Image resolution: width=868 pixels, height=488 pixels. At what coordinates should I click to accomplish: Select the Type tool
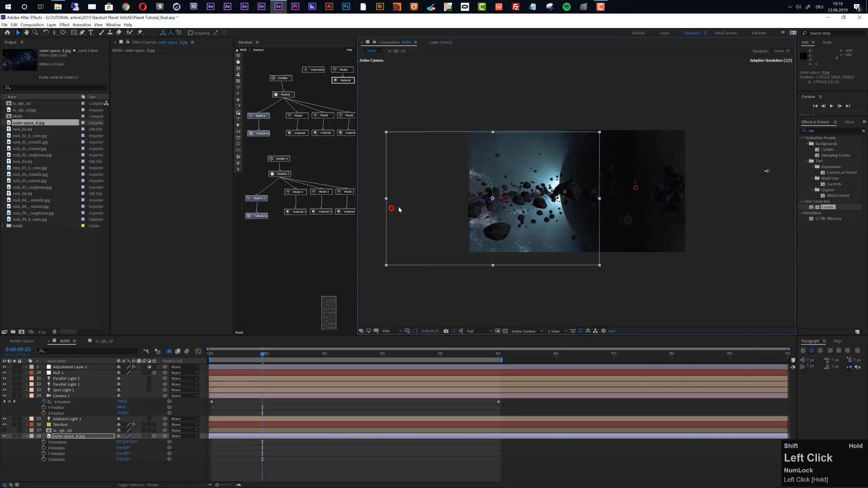tap(91, 33)
